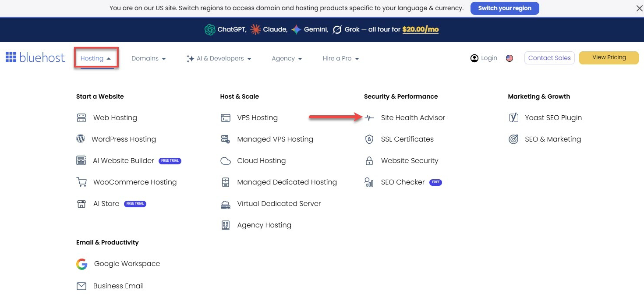
Task: Open the bluehost wordmark home link
Action: [x=42, y=57]
